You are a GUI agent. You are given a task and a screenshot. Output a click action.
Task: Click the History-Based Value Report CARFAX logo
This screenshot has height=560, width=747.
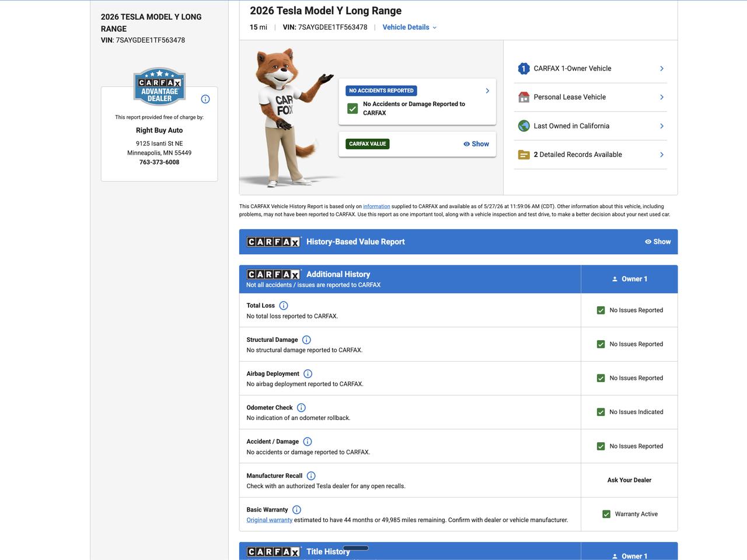(x=273, y=242)
